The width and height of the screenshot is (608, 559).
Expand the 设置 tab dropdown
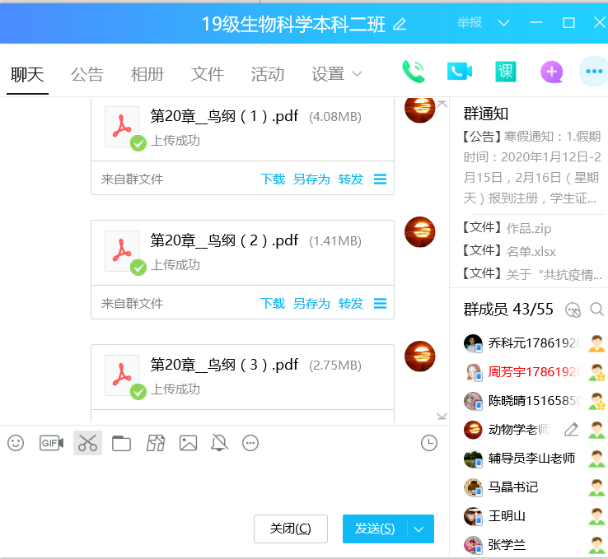[x=357, y=74]
